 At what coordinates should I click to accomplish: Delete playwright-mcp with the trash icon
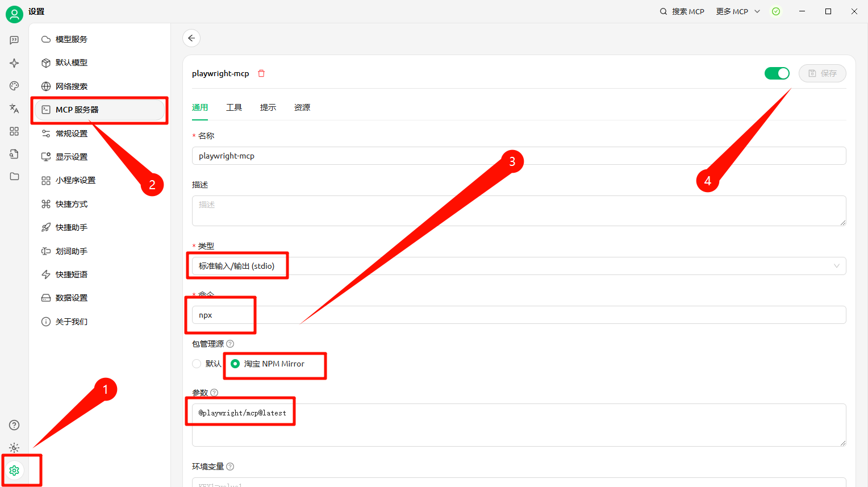click(261, 73)
